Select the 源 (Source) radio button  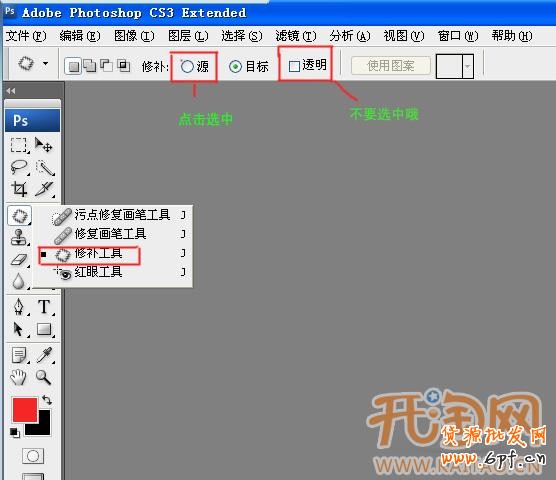pos(187,66)
